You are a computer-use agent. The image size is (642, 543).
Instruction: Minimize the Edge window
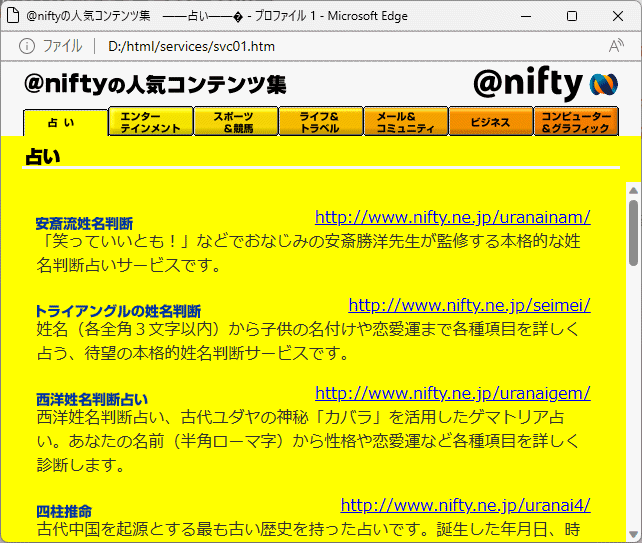click(x=526, y=16)
